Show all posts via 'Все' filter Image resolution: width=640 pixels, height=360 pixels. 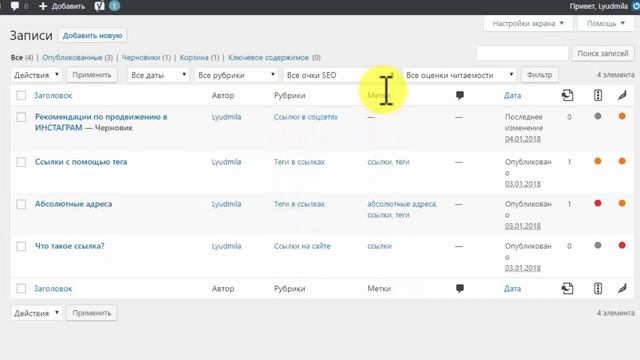click(17, 58)
